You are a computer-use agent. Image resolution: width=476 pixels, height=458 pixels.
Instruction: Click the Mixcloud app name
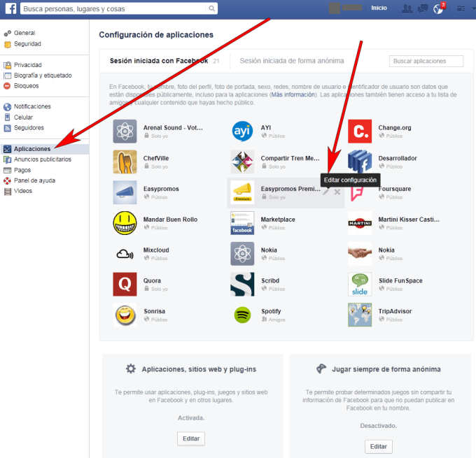tap(156, 250)
